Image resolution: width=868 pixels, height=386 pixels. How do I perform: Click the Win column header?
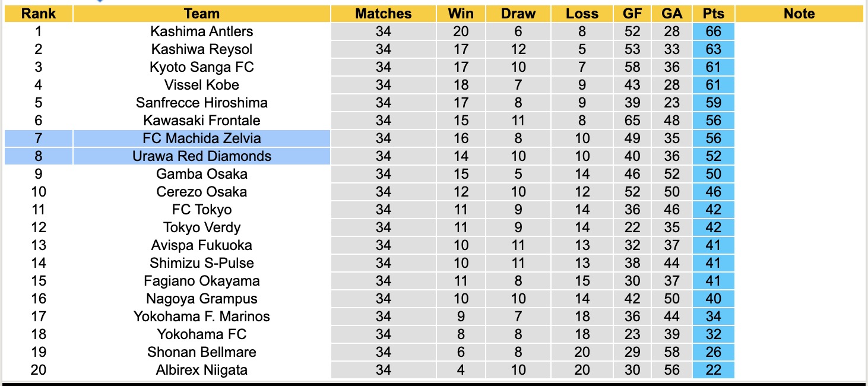[x=461, y=14]
